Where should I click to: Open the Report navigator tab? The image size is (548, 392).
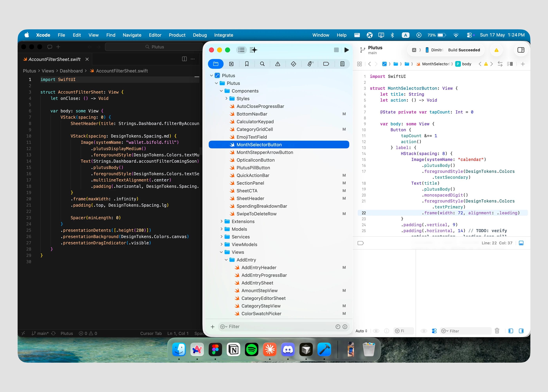click(x=342, y=64)
